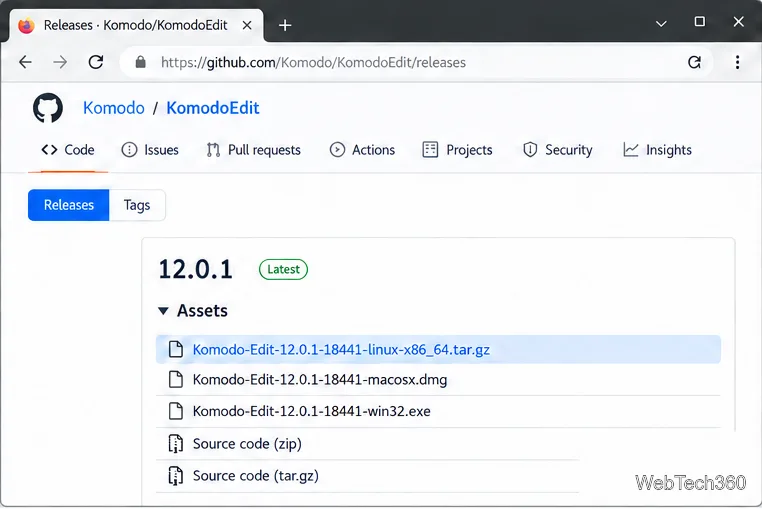Open the KomodoEdit repository link
This screenshot has width=762, height=509.
pyautogui.click(x=213, y=108)
